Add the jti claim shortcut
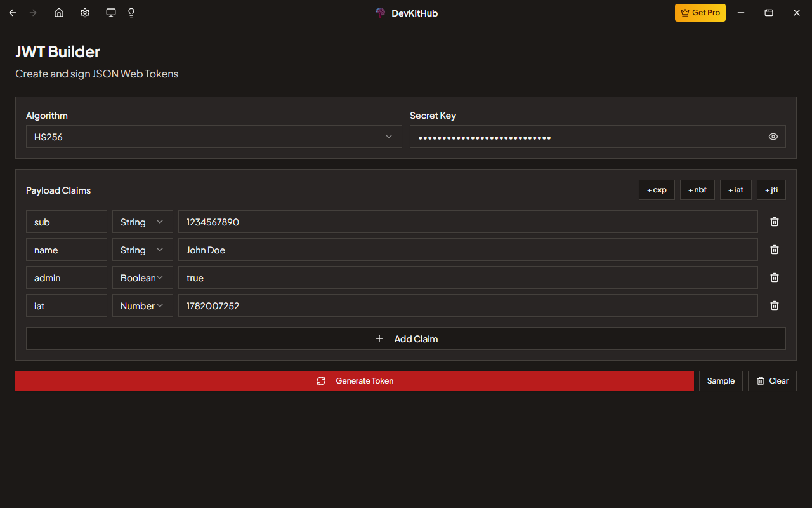 (771, 190)
